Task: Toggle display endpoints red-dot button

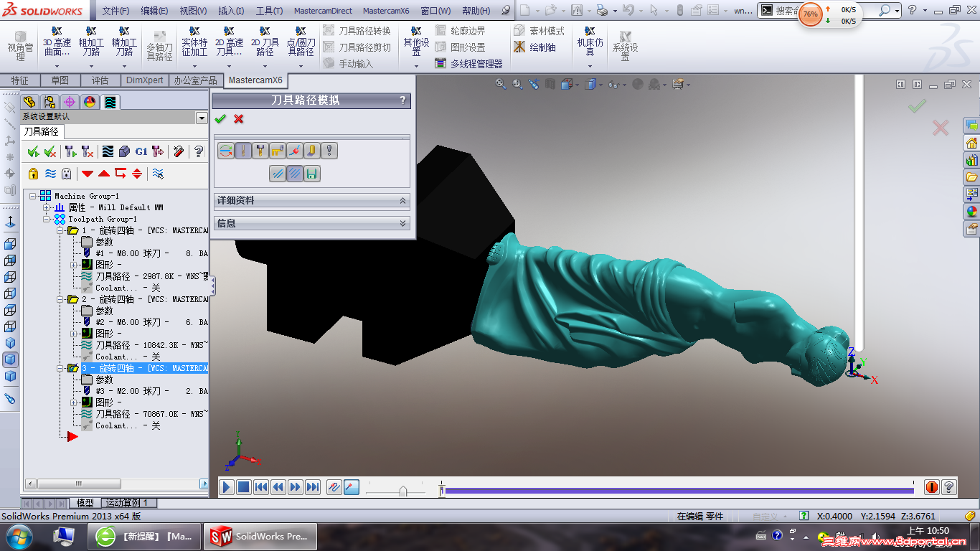Action: coord(294,151)
